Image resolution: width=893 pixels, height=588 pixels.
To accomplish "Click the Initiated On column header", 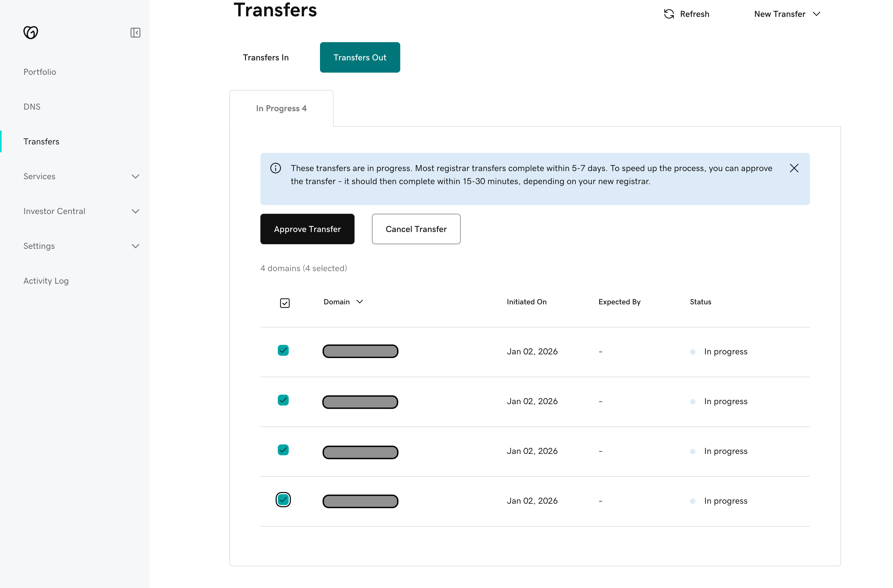I will point(526,302).
